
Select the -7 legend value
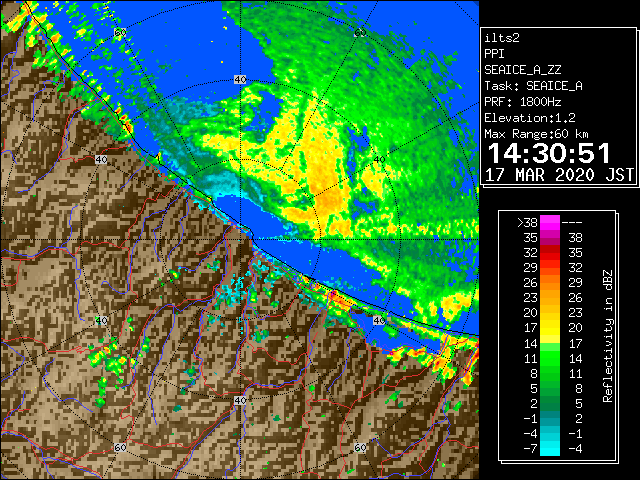(530, 449)
